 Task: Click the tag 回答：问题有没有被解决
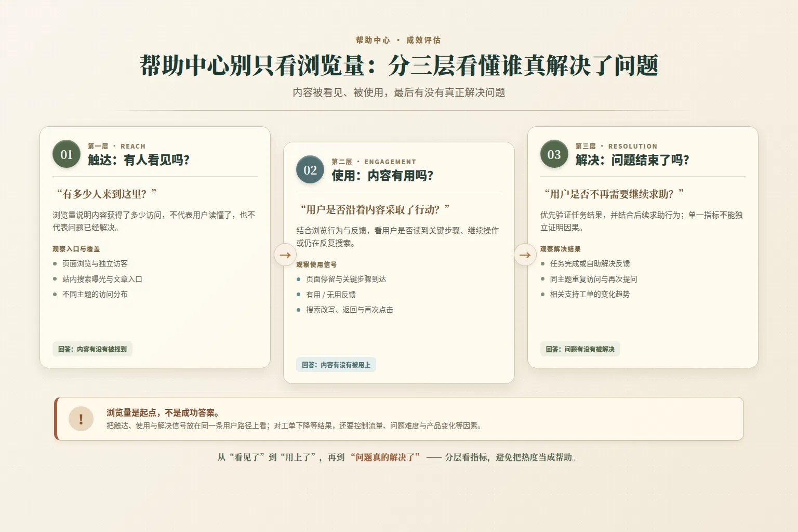(x=580, y=349)
